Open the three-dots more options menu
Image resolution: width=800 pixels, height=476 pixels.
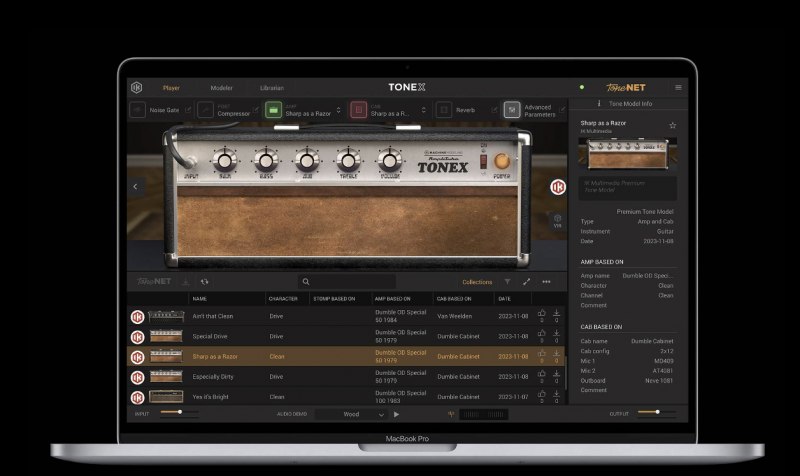click(x=546, y=282)
